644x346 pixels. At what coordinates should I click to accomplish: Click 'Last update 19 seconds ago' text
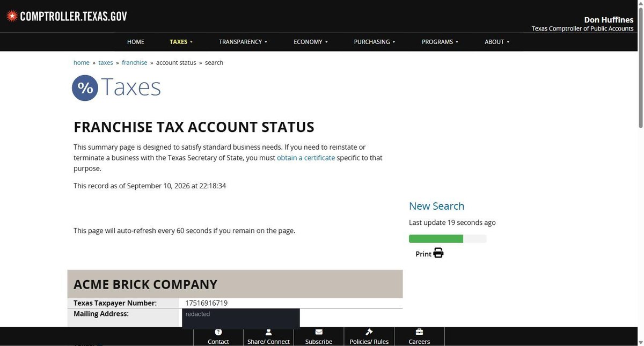[452, 223]
